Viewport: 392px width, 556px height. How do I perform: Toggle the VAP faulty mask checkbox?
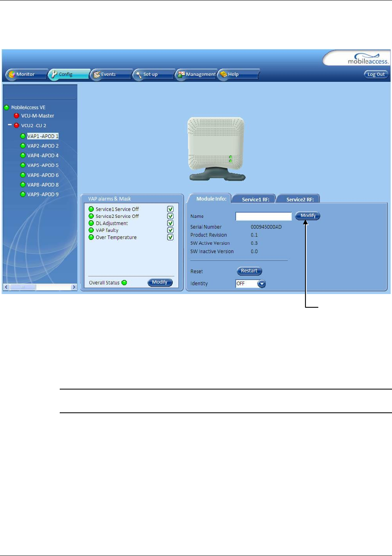tap(170, 230)
